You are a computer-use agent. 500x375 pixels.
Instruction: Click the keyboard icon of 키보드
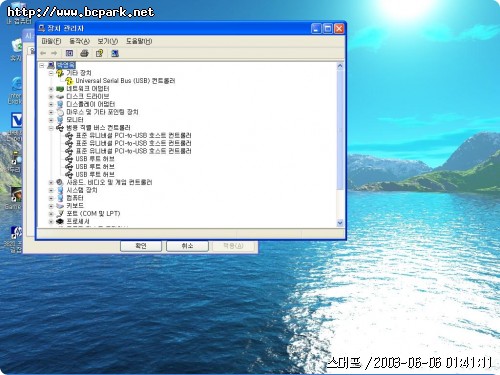point(60,206)
